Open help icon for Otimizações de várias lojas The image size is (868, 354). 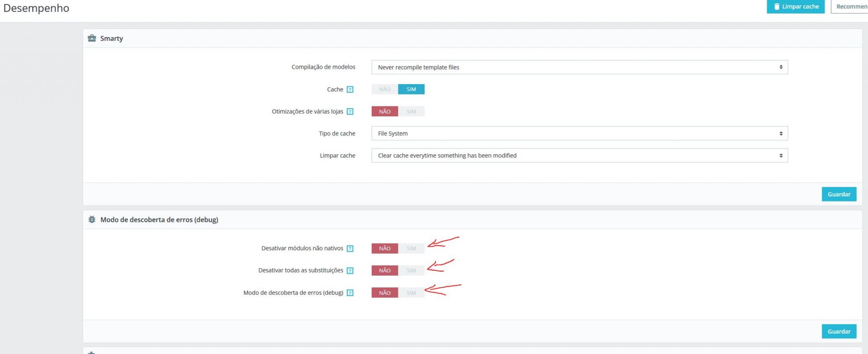[x=350, y=111]
